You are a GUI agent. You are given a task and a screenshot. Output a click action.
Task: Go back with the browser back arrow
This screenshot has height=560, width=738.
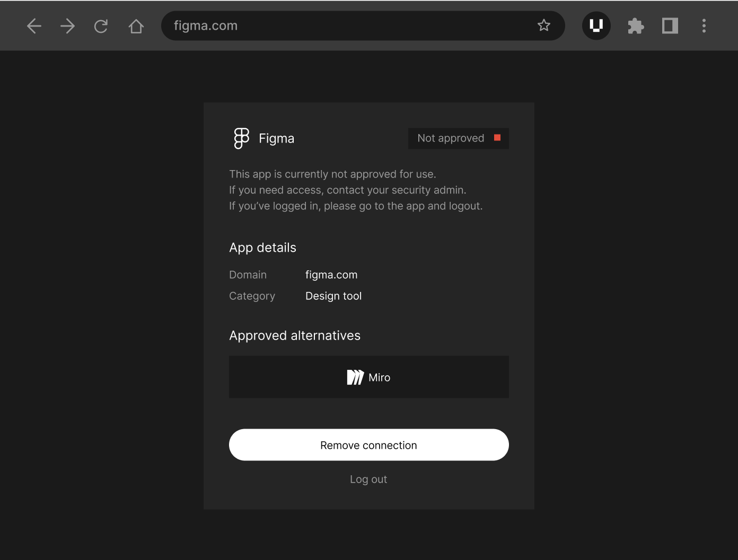(x=34, y=26)
